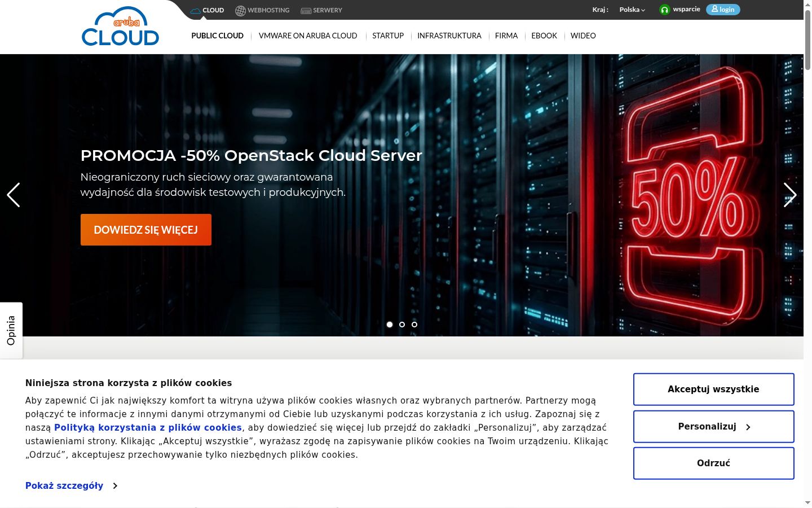Viewport: 812px width, 508px height.
Task: Open Personalizuj cookie settings
Action: pos(714,427)
